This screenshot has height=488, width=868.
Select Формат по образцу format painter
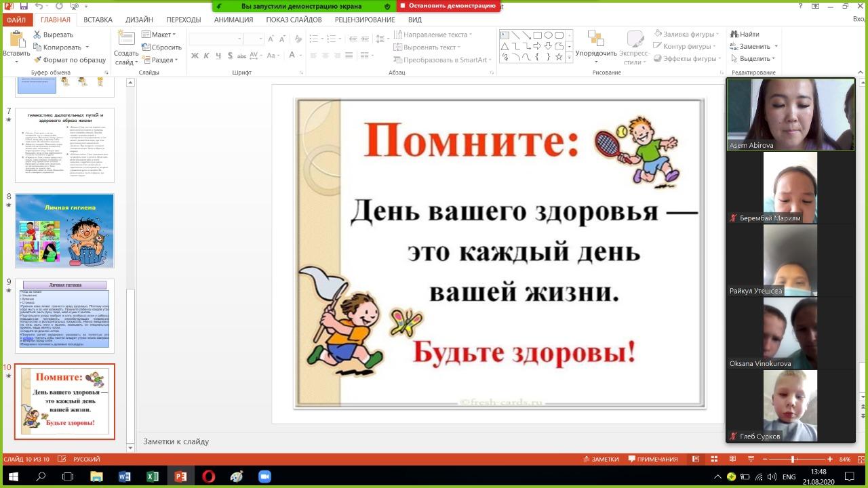coord(37,60)
